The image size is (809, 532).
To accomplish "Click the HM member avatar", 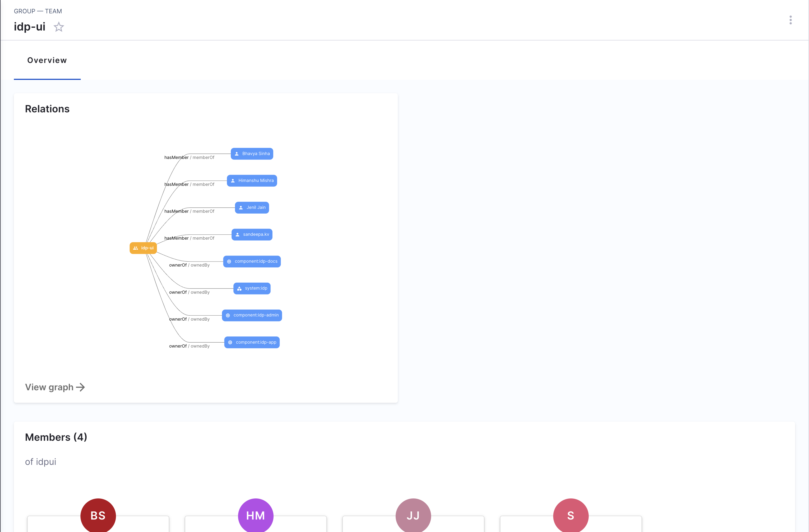I will 256,515.
